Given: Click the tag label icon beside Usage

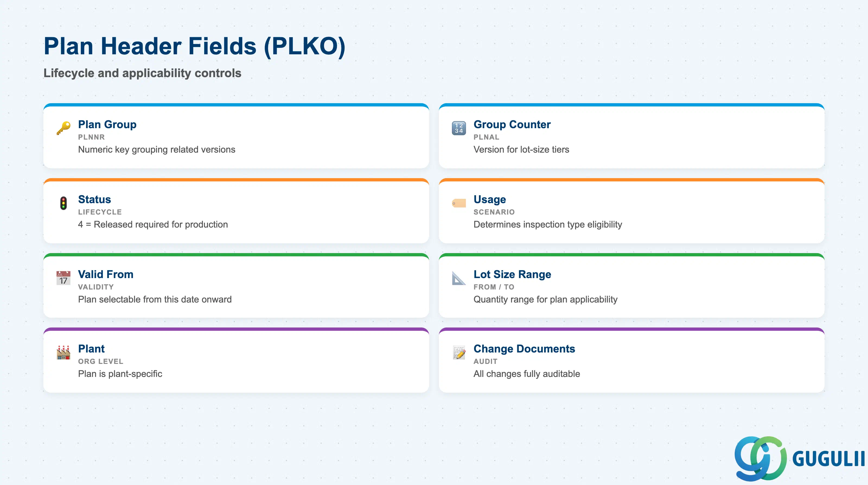Looking at the screenshot, I should 459,203.
